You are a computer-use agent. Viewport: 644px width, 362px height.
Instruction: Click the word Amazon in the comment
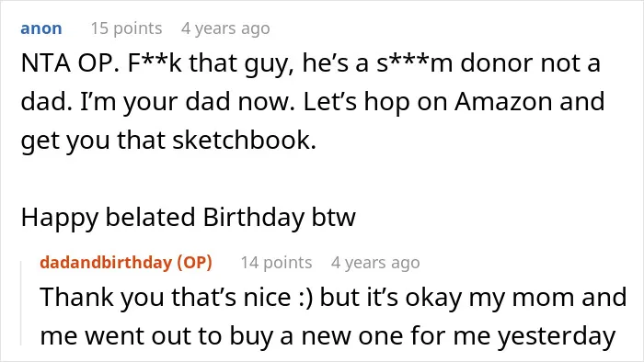point(503,101)
